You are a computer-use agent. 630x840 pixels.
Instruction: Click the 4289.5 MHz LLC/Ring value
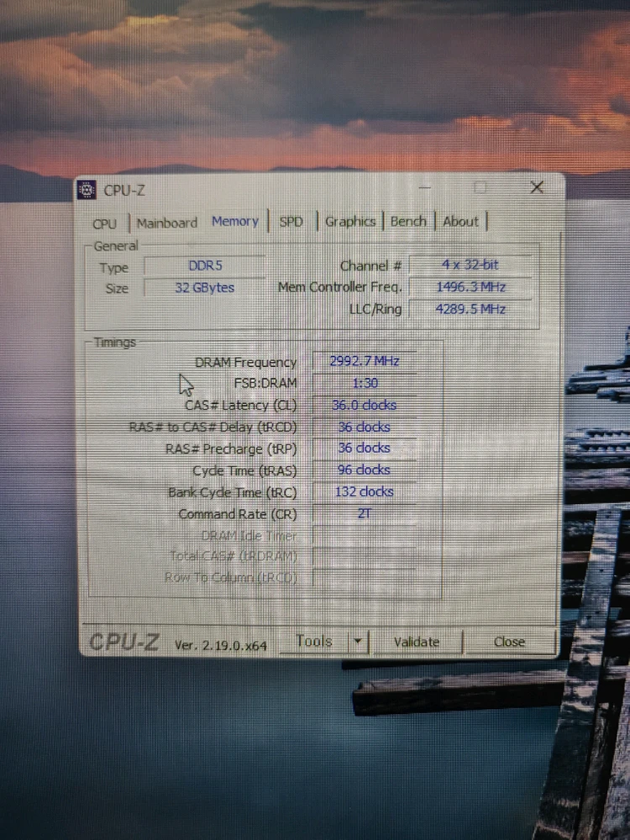click(x=470, y=309)
